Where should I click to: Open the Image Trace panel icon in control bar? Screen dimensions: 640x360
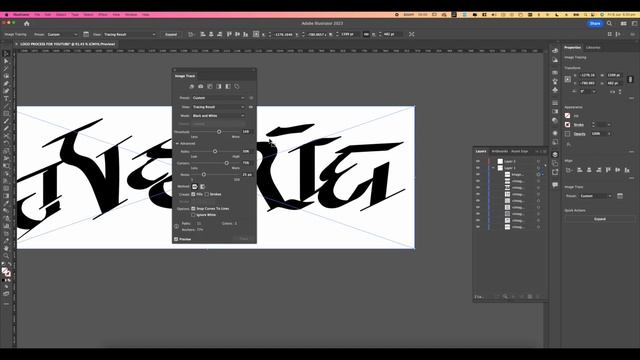pyautogui.click(x=86, y=34)
